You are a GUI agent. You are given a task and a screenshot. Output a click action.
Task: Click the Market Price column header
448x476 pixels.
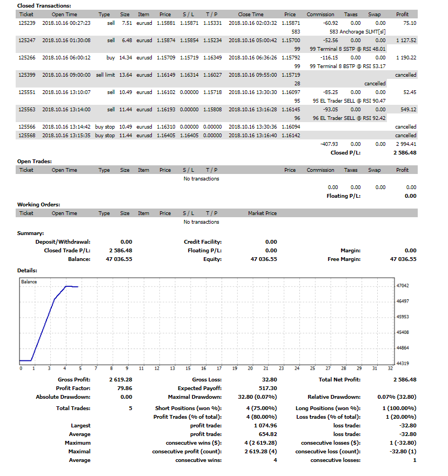[x=262, y=213]
